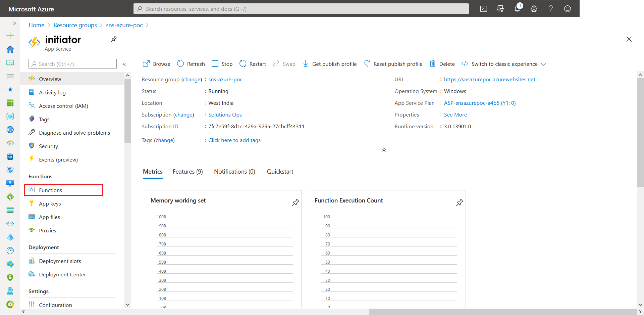This screenshot has height=315, width=644.
Task: Open the notifications bell icon
Action: coord(518,8)
